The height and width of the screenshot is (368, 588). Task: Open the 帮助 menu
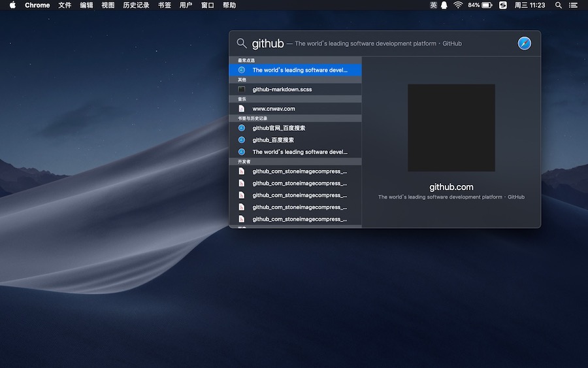(229, 5)
